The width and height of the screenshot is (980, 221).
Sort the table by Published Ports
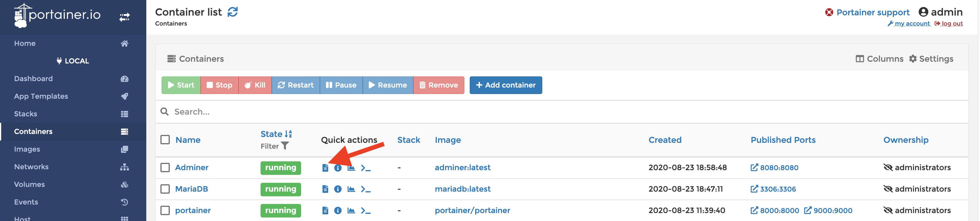tap(783, 140)
